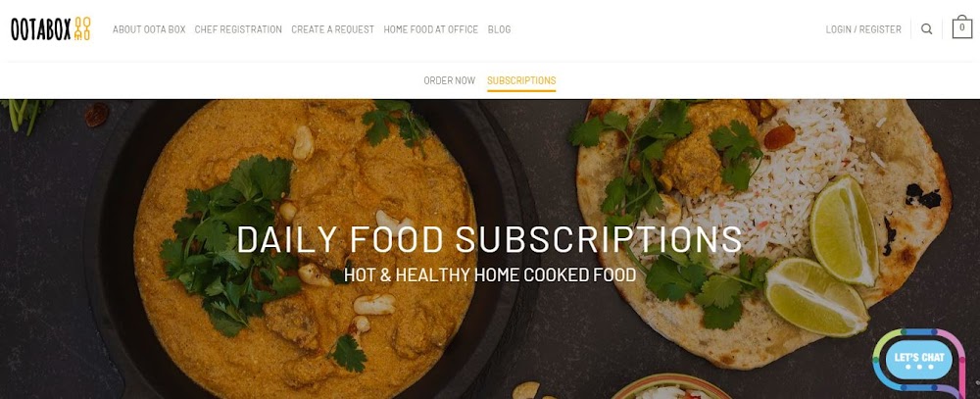Open Home Food at Office page
This screenshot has width=980, height=399.
[430, 29]
